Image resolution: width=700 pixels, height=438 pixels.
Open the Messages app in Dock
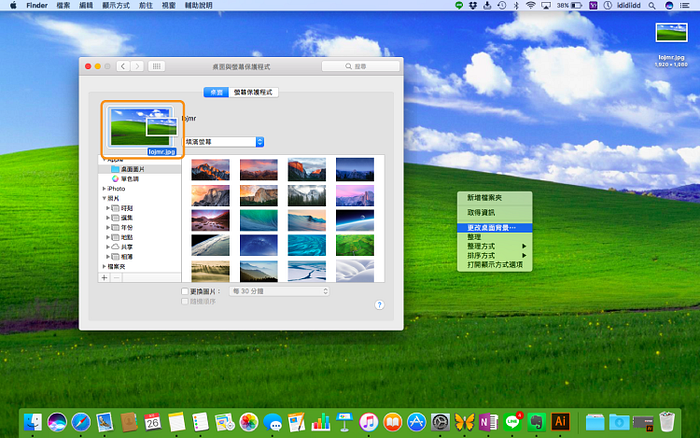272,422
